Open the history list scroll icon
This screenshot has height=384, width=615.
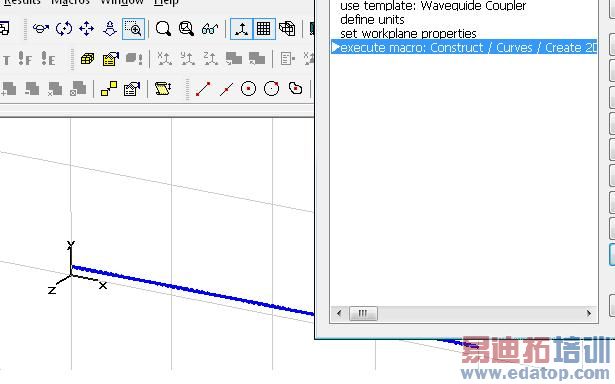tap(163, 89)
